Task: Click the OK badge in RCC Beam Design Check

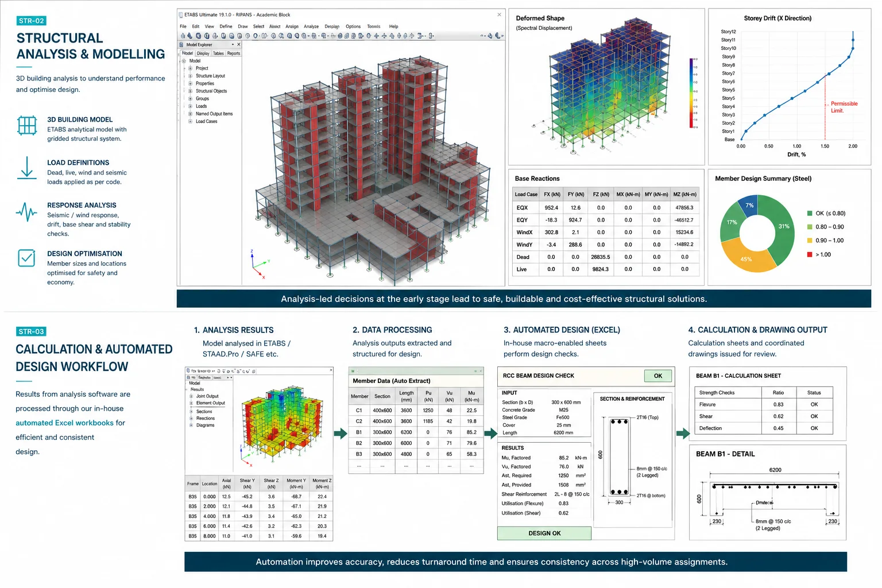Action: (x=658, y=376)
